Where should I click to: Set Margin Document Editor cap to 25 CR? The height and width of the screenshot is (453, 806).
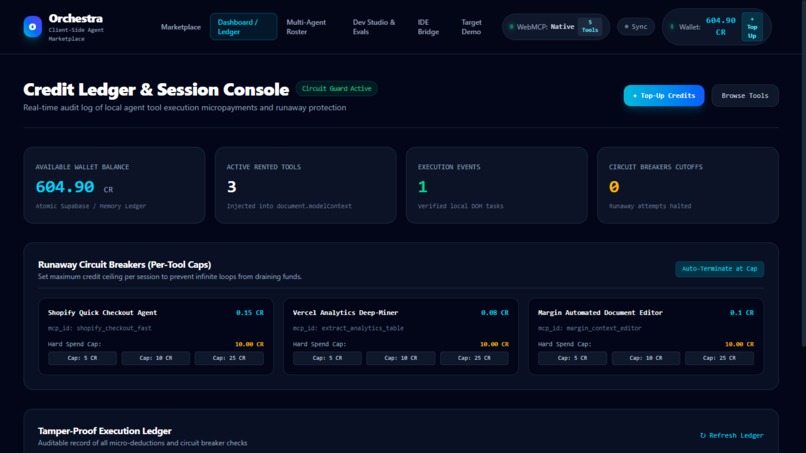click(719, 358)
